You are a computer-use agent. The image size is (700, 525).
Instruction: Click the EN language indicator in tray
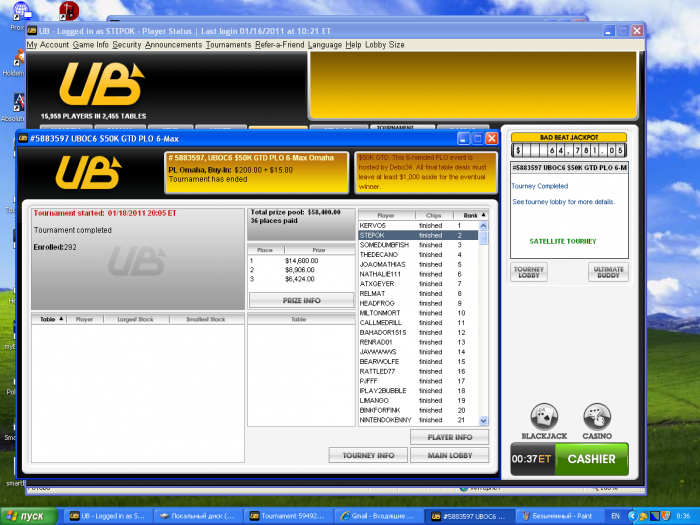[615, 516]
